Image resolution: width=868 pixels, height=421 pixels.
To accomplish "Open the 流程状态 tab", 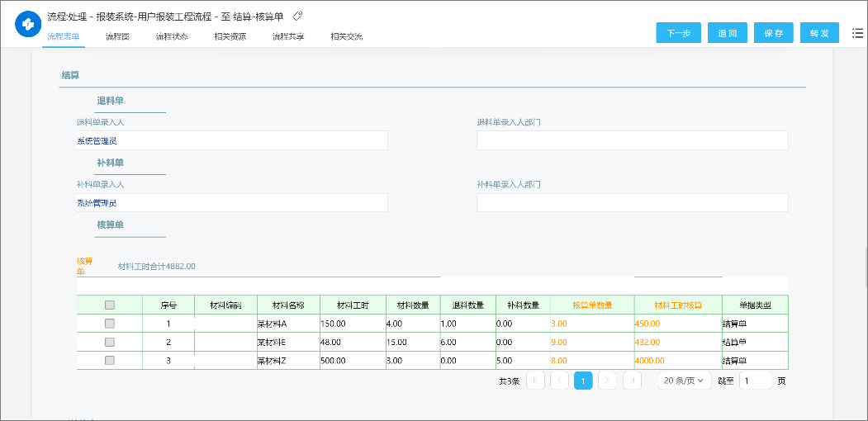I will pos(172,36).
